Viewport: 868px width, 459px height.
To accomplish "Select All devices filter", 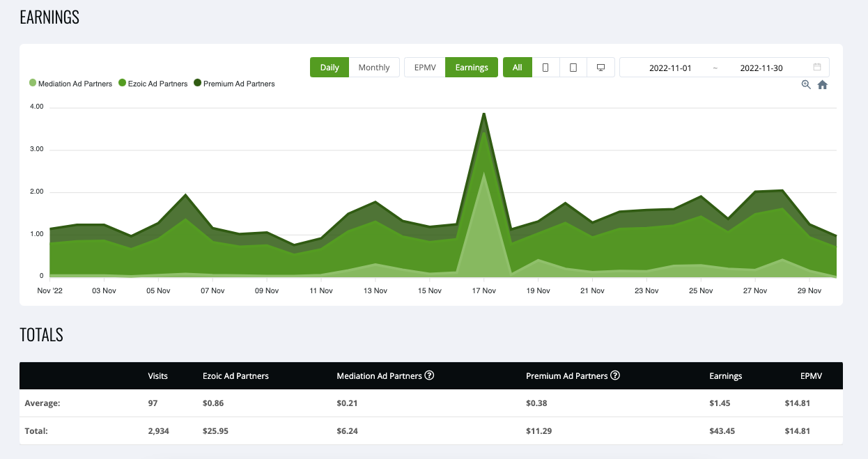I will coord(517,68).
